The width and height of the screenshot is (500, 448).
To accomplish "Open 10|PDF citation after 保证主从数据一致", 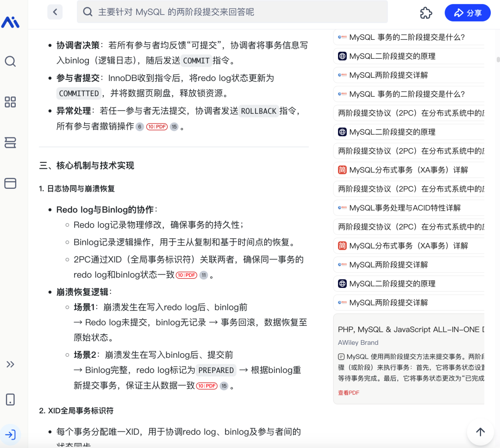I will (x=206, y=386).
